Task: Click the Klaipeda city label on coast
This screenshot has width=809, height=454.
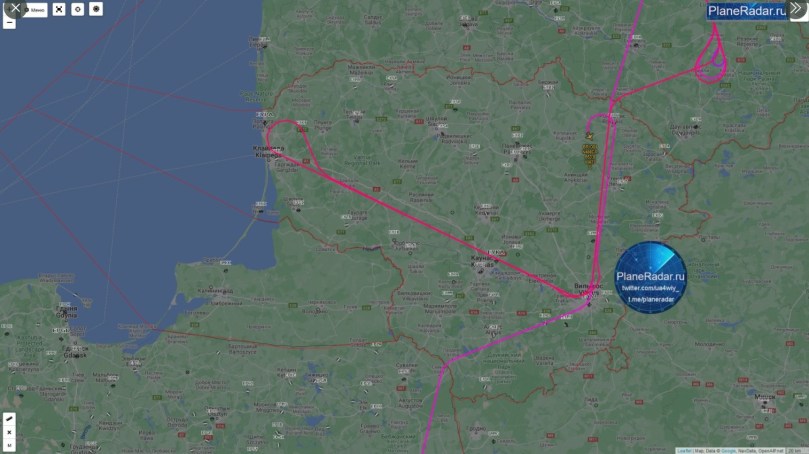Action: [x=268, y=151]
